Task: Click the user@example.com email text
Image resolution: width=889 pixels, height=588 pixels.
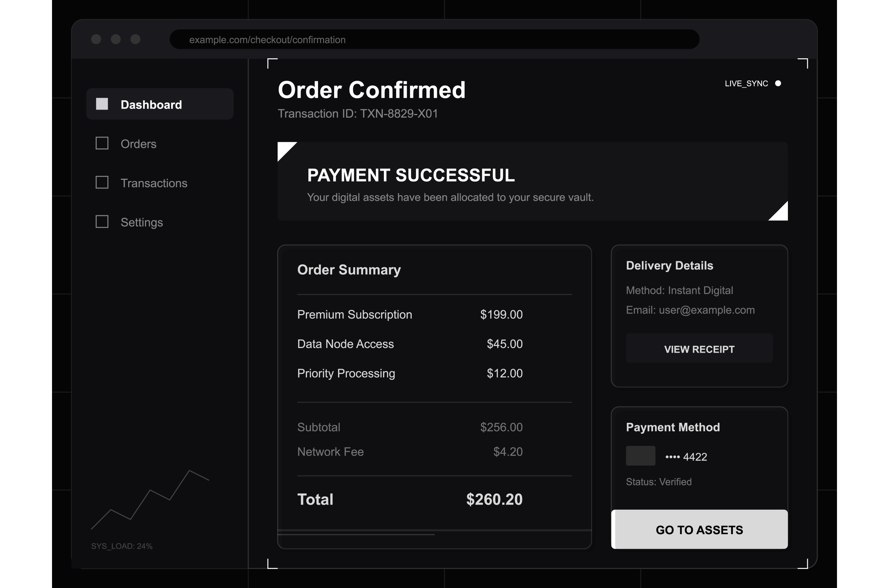Action: pos(706,310)
